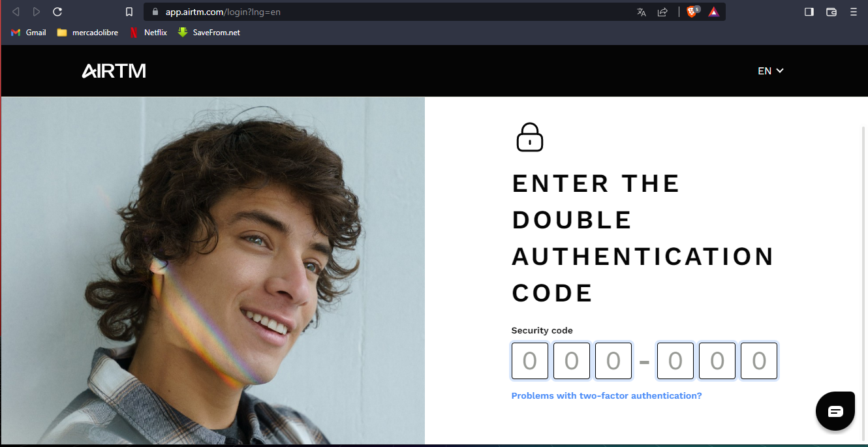Toggle the browser sidebar panel

pyautogui.click(x=809, y=12)
